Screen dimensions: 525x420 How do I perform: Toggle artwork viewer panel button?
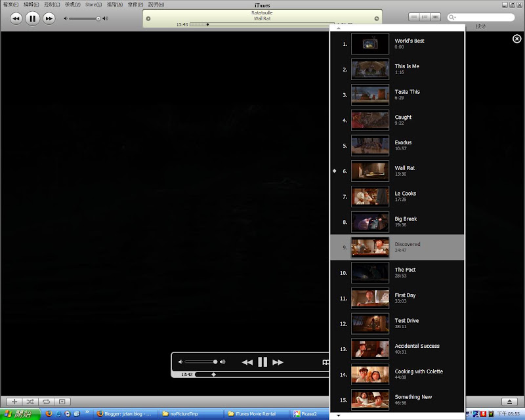coord(62,401)
